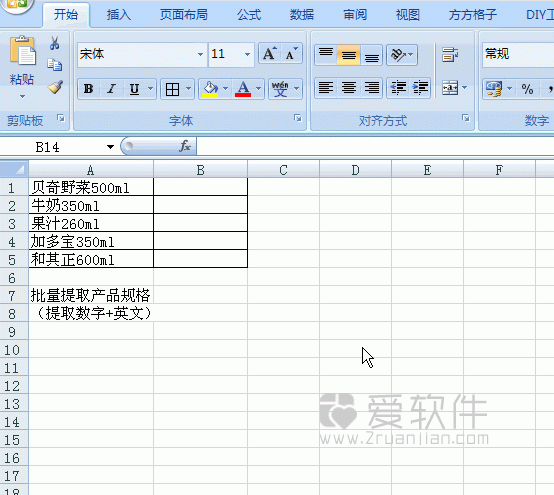Switch to the 审阅 tab

(355, 15)
